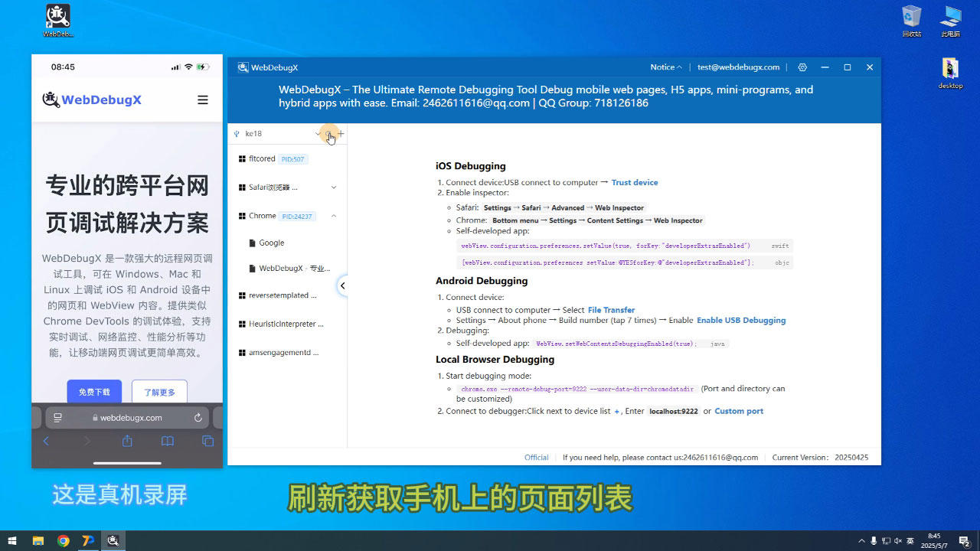Click the volume tray icon
Image resolution: width=980 pixels, height=551 pixels.
[x=899, y=541]
